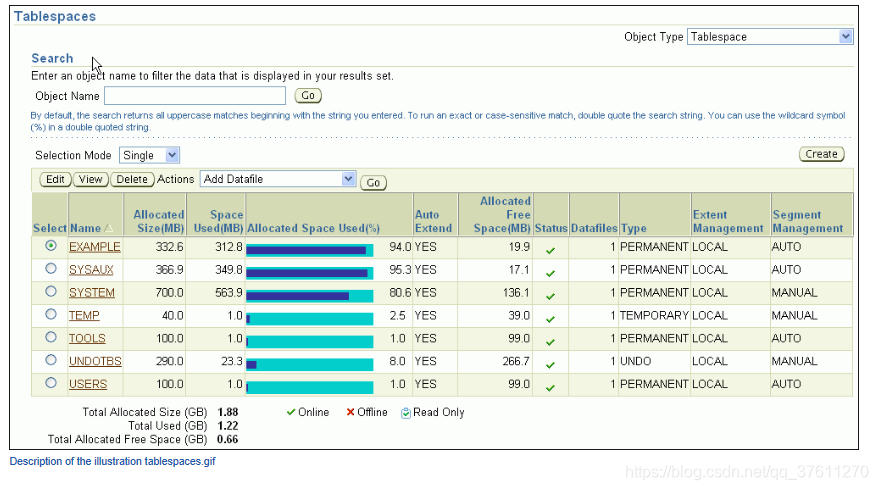
Task: Select the TOOLS tablespace radio button
Action: [x=51, y=337]
